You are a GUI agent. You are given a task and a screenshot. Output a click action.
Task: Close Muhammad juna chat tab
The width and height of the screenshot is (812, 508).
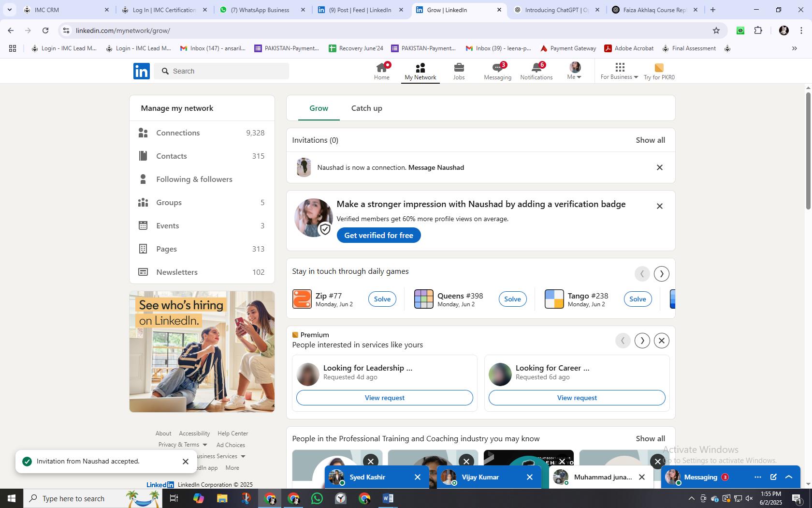[x=642, y=477]
